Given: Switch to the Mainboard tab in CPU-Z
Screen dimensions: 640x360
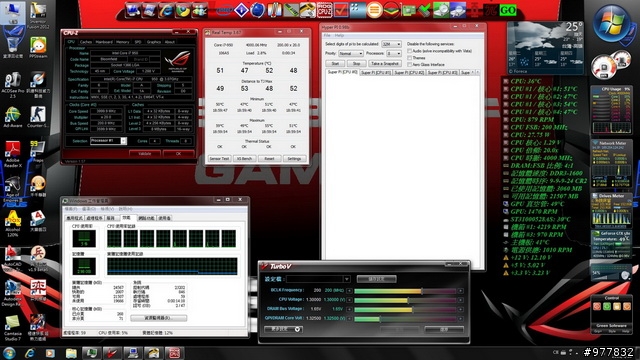Looking at the screenshot, I should click(x=104, y=42).
